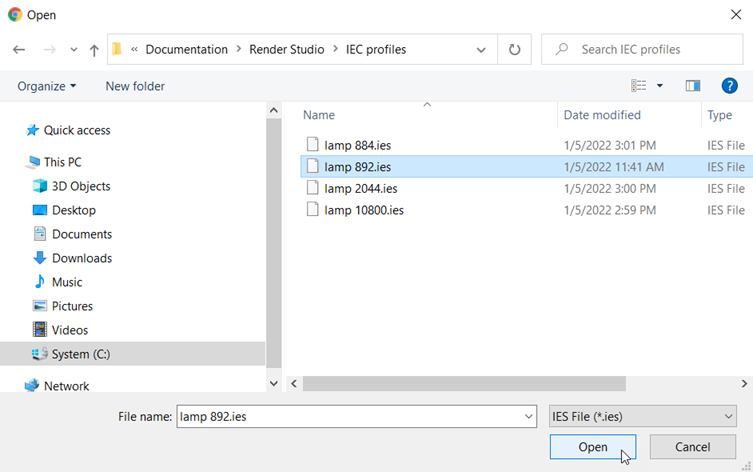Screen dimensions: 753x472
Task: Open recent locations dropdown arrow
Action: [x=73, y=49]
